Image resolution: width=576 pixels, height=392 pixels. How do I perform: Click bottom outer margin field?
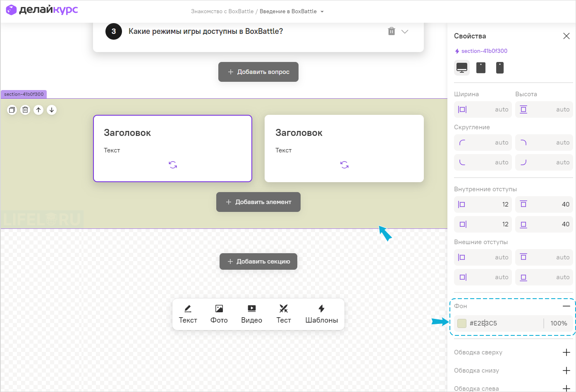[544, 277]
